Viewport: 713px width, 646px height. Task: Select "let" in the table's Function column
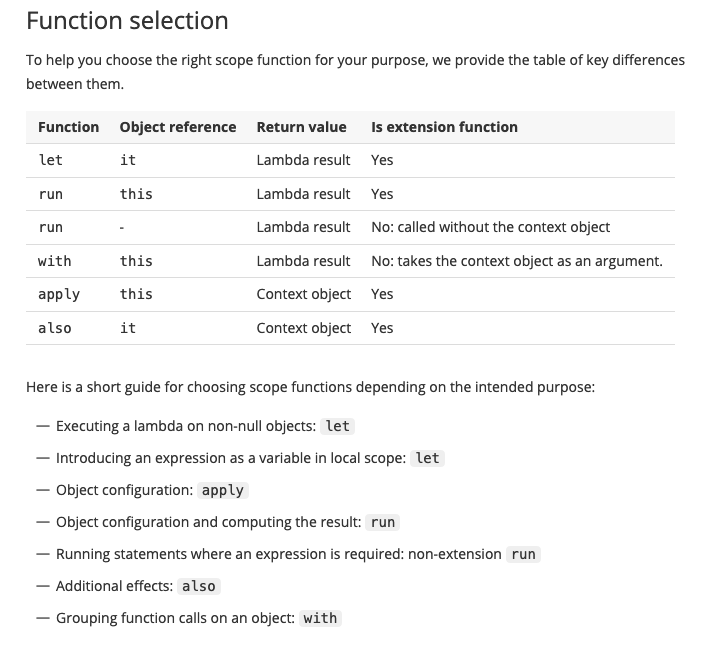click(50, 160)
